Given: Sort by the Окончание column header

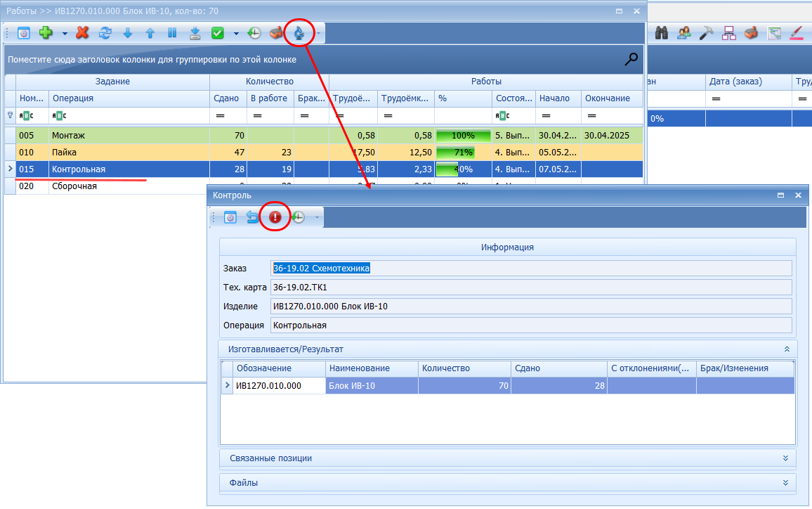Looking at the screenshot, I should tap(612, 98).
